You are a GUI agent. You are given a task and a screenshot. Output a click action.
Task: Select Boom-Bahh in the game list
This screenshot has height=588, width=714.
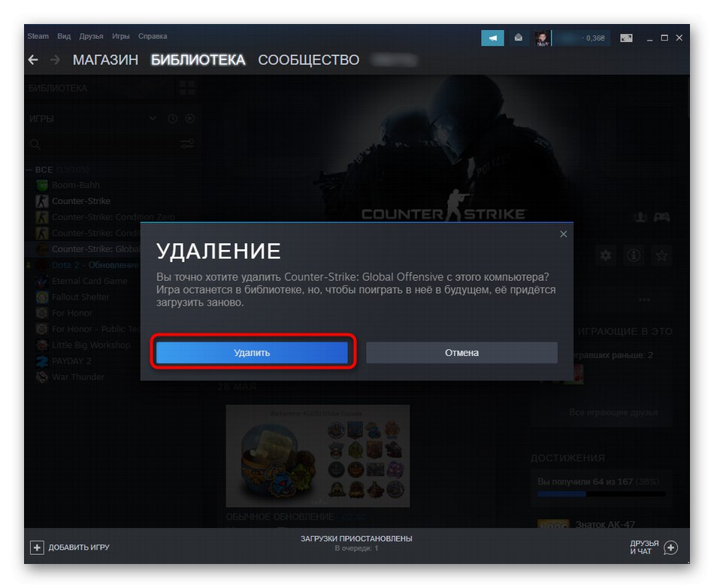pos(76,185)
